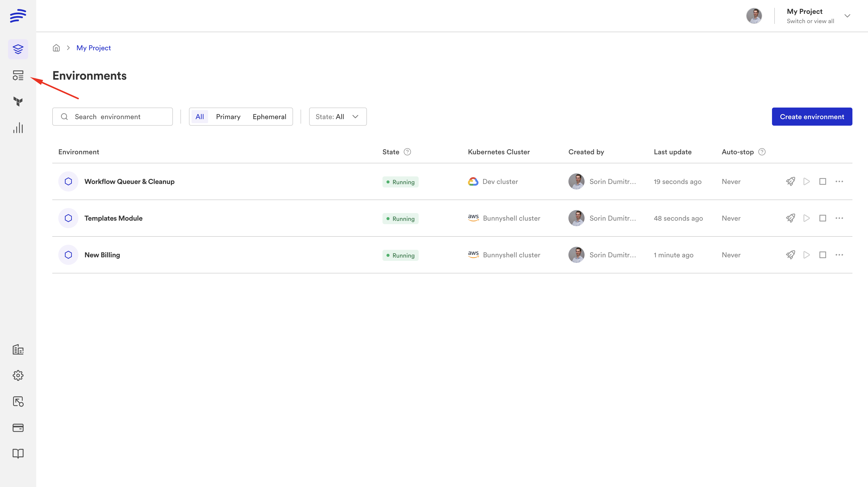This screenshot has width=868, height=487.
Task: Open the Environments layers sidebar icon
Action: click(x=18, y=49)
